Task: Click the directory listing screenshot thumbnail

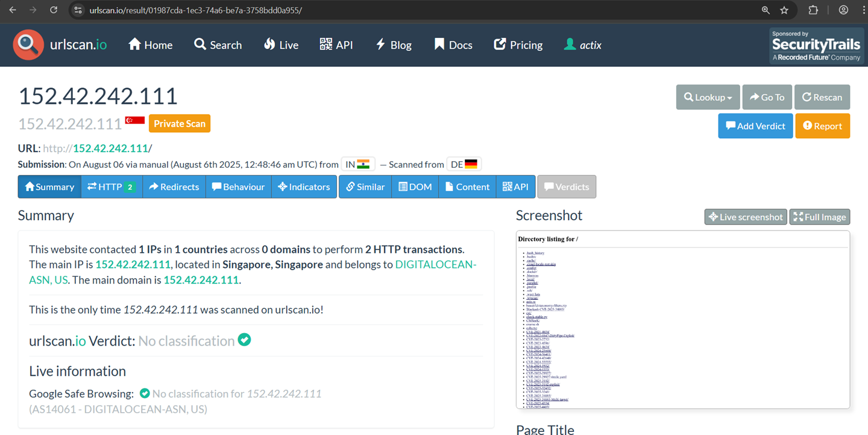Action: (x=682, y=320)
